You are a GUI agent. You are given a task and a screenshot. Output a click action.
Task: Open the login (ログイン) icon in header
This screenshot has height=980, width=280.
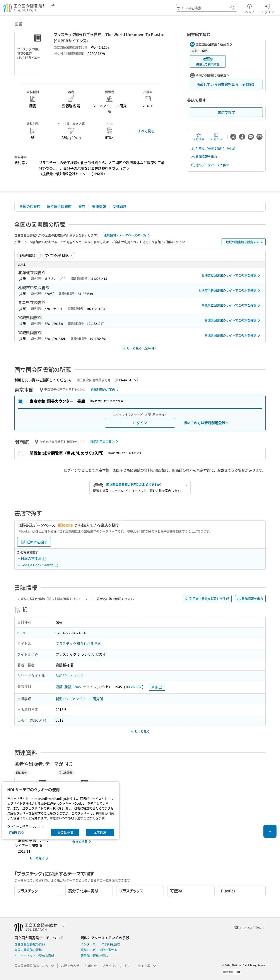[268, 8]
